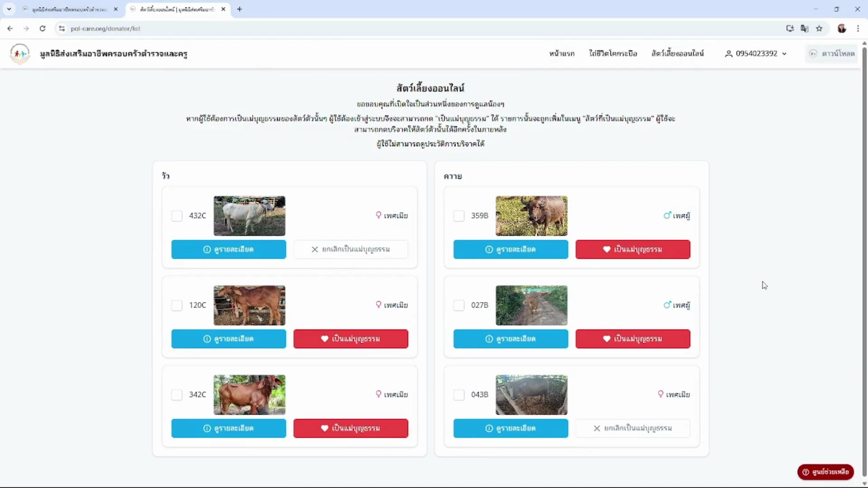Open the tab search chevron in Chrome
Screen dimensions: 868x488
tap(9, 9)
